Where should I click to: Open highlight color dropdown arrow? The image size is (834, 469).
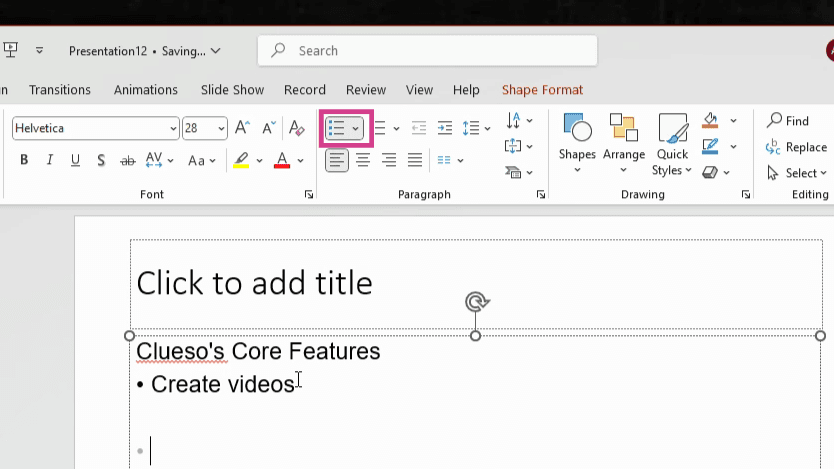coord(260,161)
